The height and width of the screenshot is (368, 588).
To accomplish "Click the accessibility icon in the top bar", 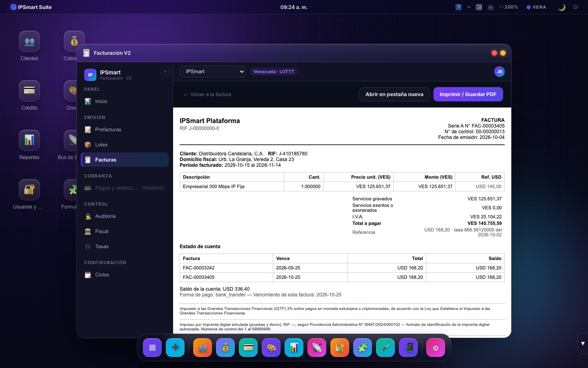I will [459, 7].
